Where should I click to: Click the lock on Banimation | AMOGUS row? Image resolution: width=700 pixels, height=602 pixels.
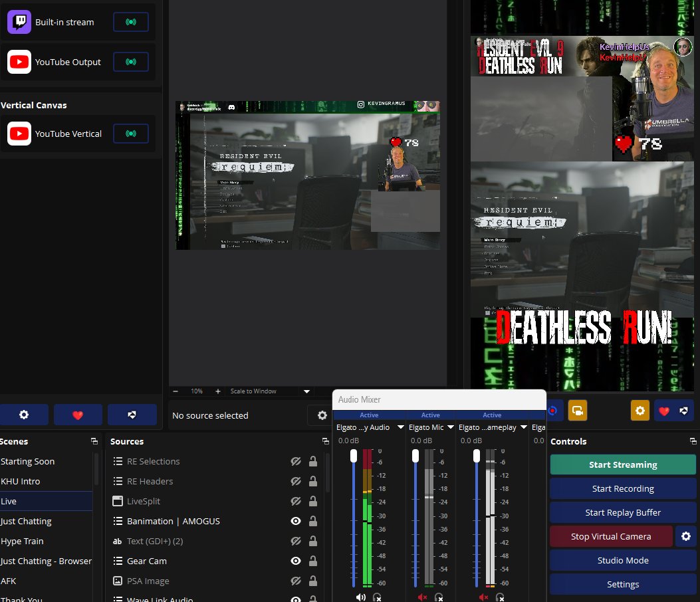pyautogui.click(x=313, y=521)
